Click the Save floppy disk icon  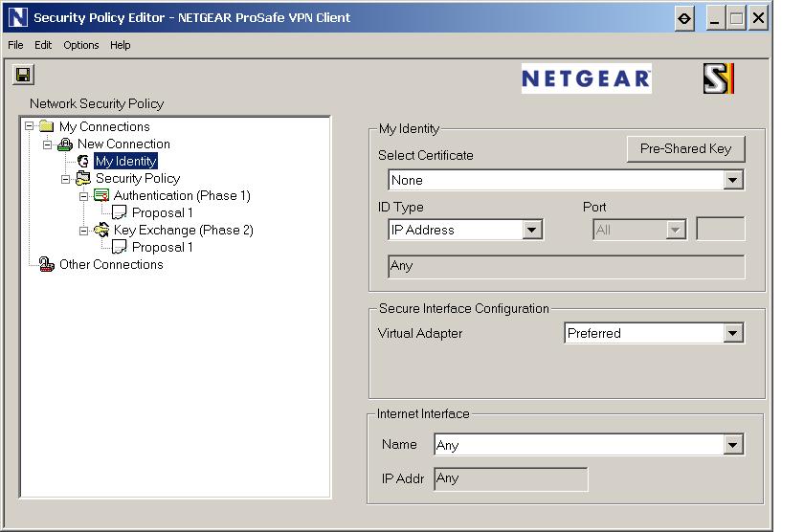(23, 75)
